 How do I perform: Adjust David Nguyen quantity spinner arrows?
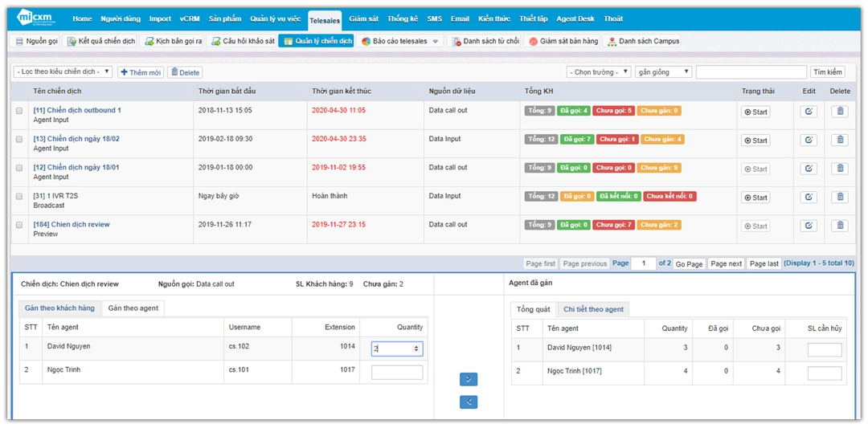point(416,349)
